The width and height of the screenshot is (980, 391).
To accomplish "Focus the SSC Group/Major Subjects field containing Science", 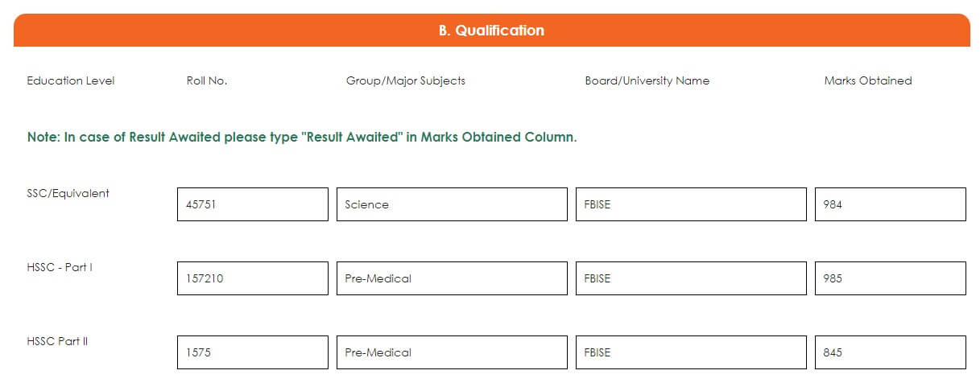I will (x=451, y=204).
